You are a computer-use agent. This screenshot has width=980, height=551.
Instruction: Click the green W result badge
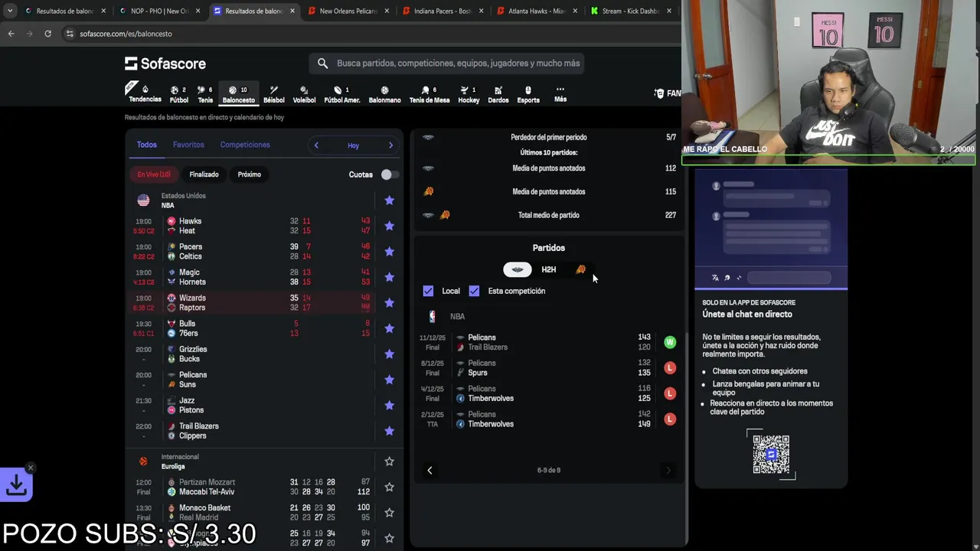point(670,342)
